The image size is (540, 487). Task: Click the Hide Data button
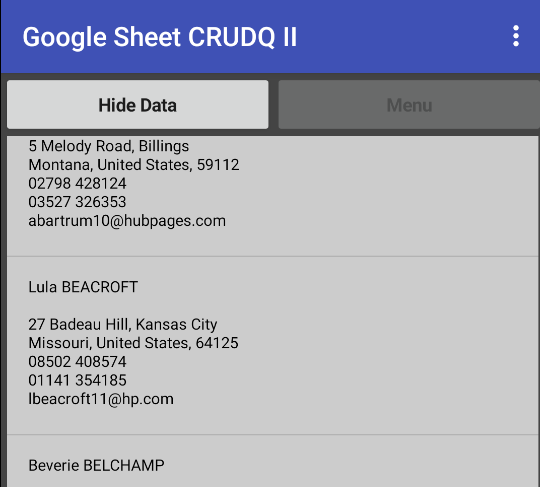tap(137, 105)
